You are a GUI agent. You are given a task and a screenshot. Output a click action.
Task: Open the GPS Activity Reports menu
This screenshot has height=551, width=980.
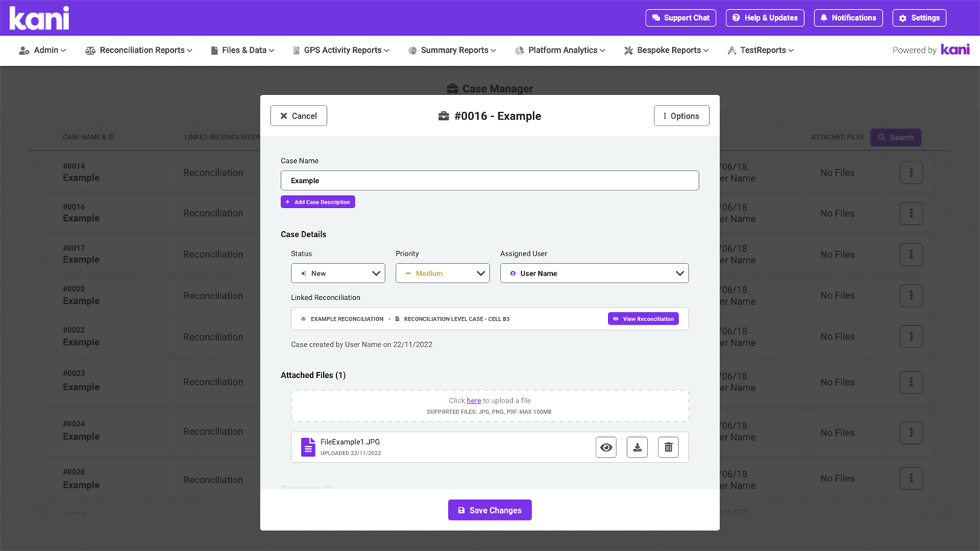(340, 50)
